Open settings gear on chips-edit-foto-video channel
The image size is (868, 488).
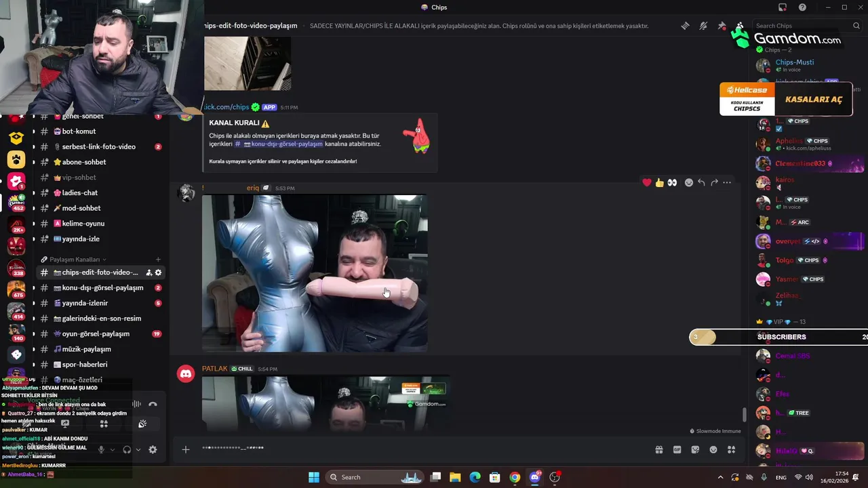158,272
